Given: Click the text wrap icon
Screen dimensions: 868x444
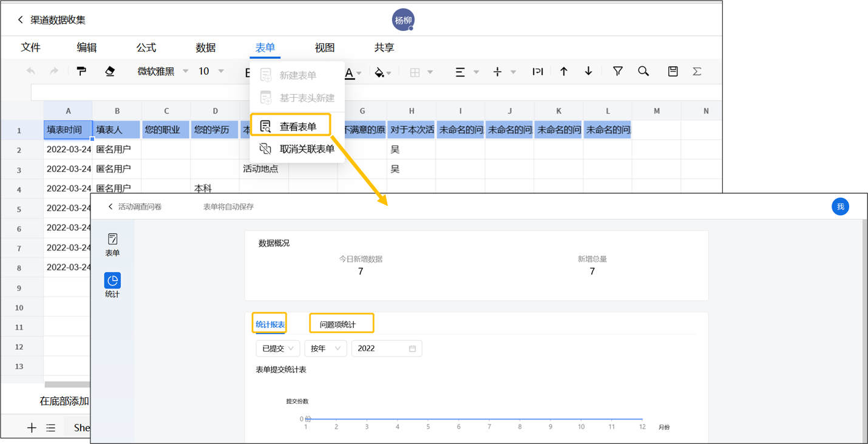Looking at the screenshot, I should (537, 72).
